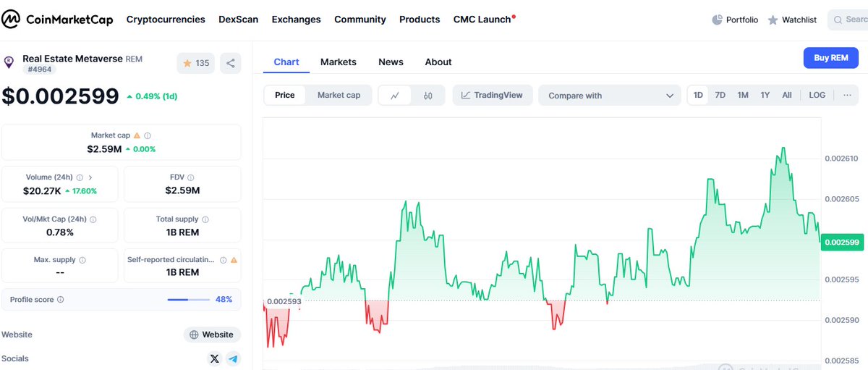Image resolution: width=868 pixels, height=370 pixels.
Task: Toggle LOG scale on chart
Action: coord(817,95)
